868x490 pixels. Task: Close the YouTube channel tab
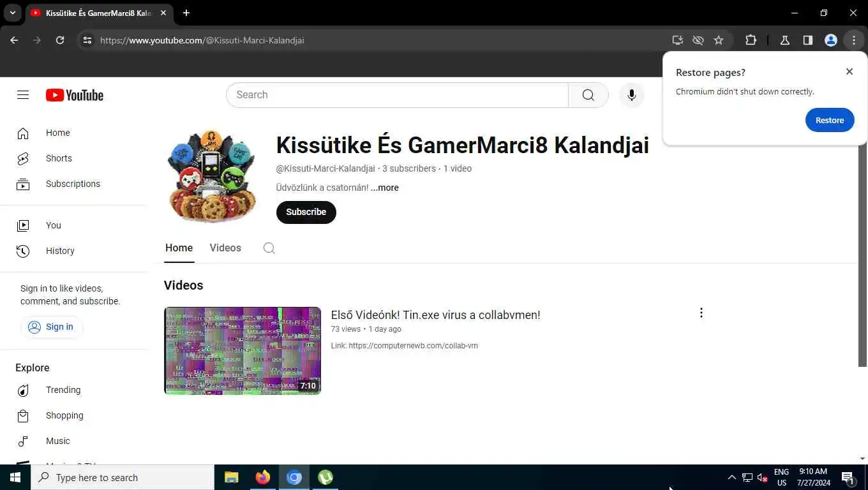click(163, 13)
